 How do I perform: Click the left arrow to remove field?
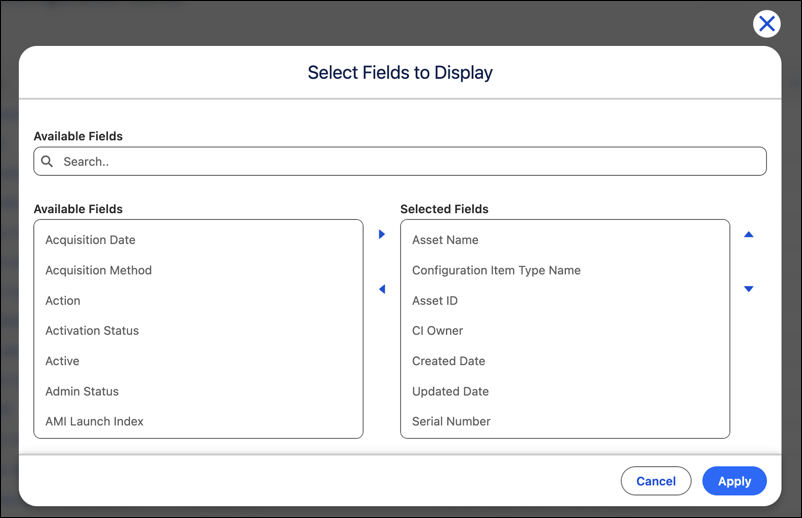coord(382,289)
